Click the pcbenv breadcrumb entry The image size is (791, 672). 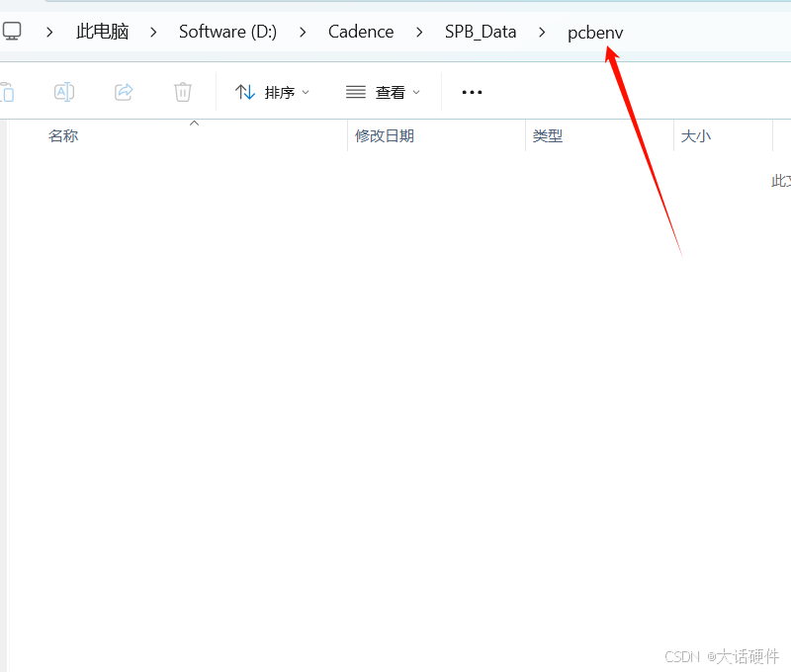(595, 31)
